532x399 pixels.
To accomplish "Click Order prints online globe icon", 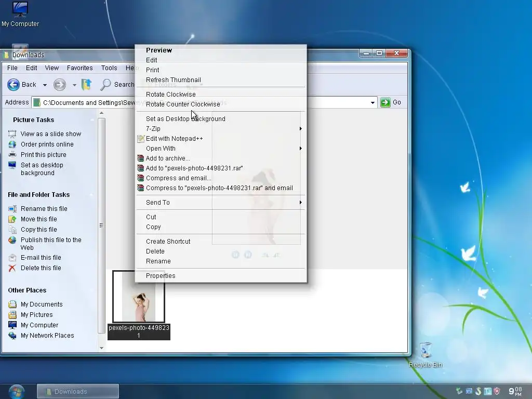I will 12,144.
